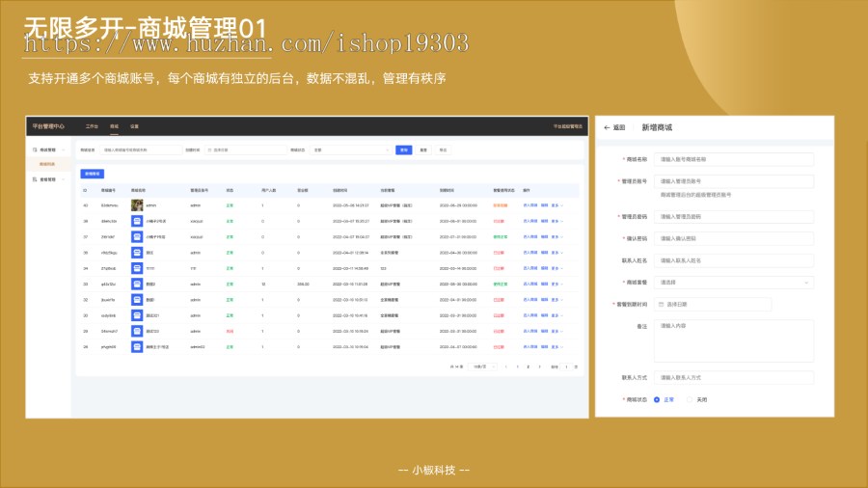Focus the 管理员密码 input field
This screenshot has height=488, width=868.
pos(734,217)
